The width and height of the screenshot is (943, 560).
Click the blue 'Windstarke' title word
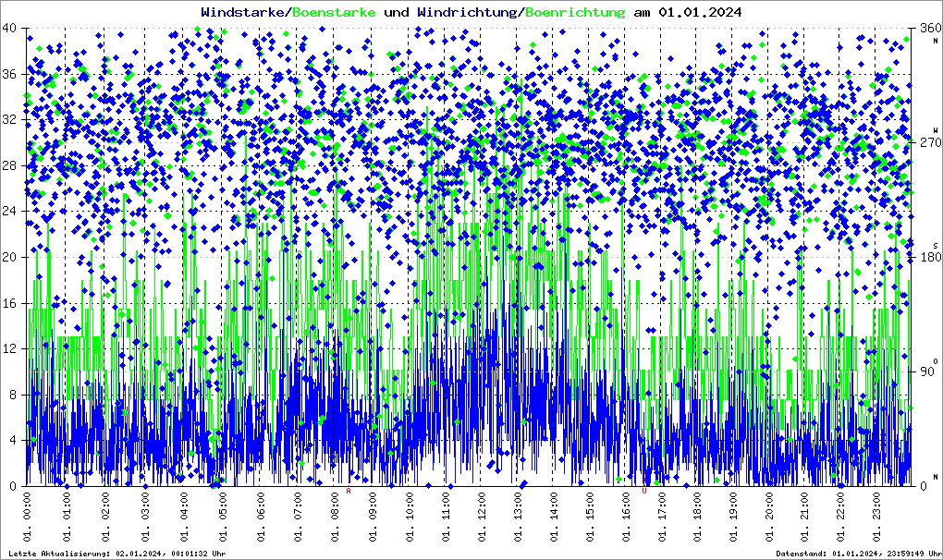(x=243, y=12)
